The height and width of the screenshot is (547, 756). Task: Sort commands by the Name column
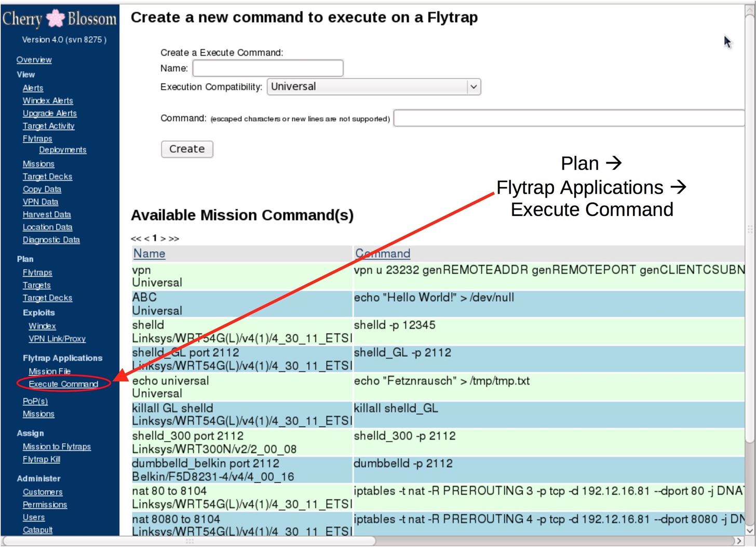148,253
